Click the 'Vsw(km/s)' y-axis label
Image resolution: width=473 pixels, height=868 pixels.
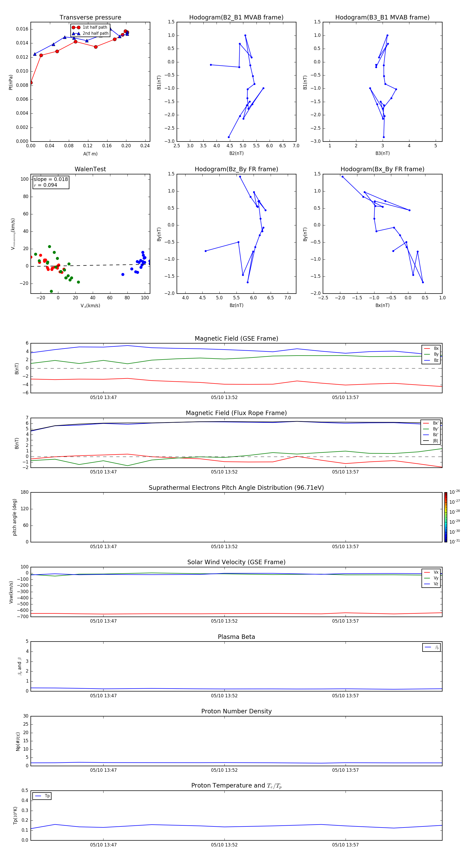[x=11, y=592]
